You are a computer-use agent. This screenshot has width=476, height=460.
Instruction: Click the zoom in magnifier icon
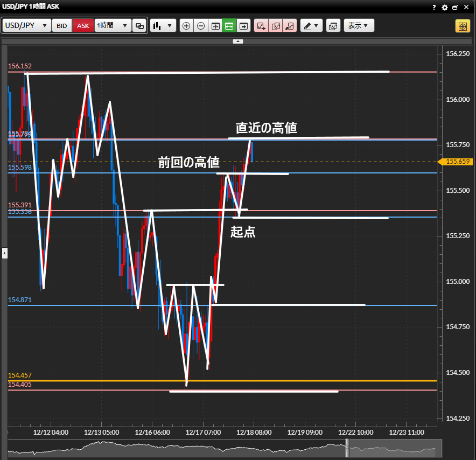[x=186, y=26]
